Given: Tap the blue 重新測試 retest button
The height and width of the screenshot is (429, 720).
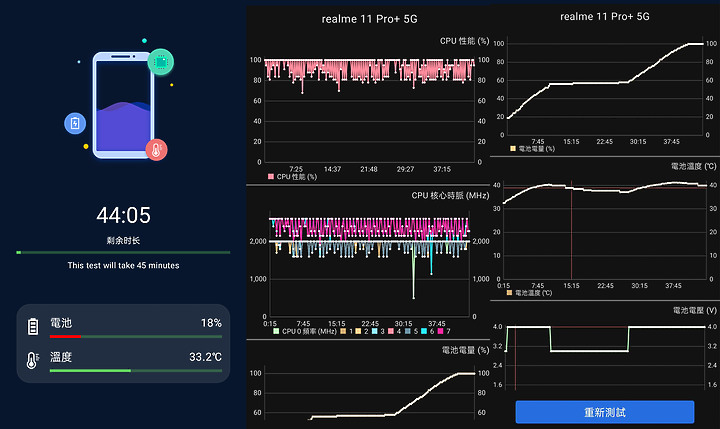Looking at the screenshot, I should (605, 412).
